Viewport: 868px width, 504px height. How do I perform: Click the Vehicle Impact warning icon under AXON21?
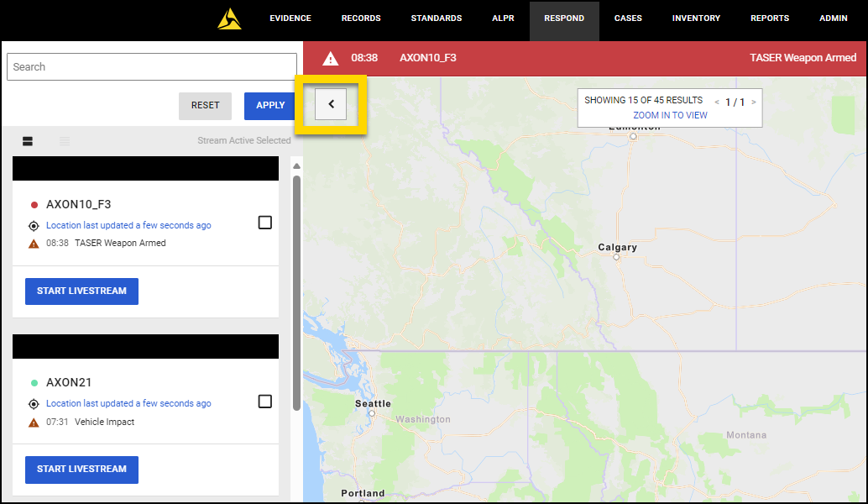(32, 422)
